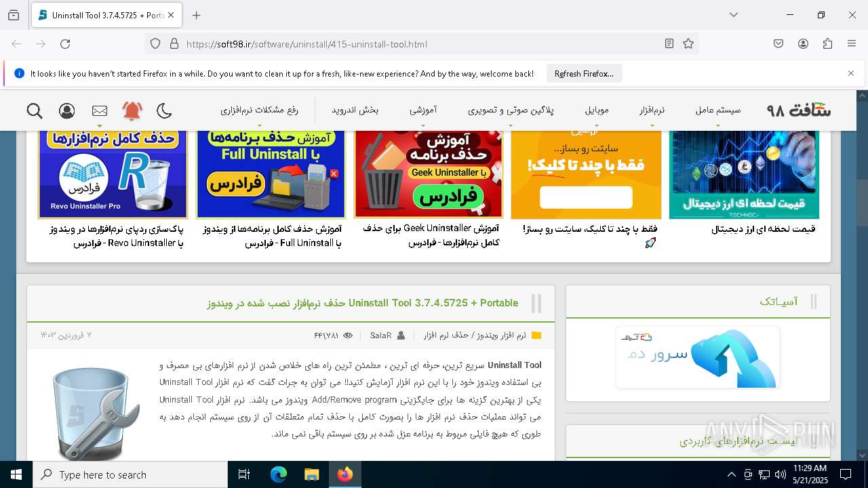Open Firefox View icon in tab bar
868x488 pixels.
pyautogui.click(x=14, y=15)
